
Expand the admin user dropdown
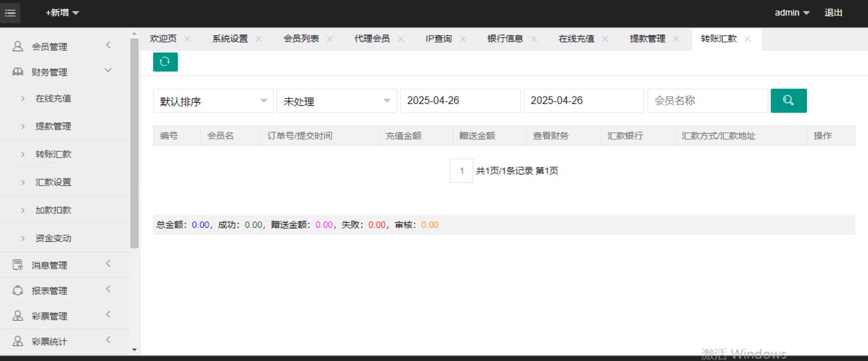pyautogui.click(x=792, y=13)
